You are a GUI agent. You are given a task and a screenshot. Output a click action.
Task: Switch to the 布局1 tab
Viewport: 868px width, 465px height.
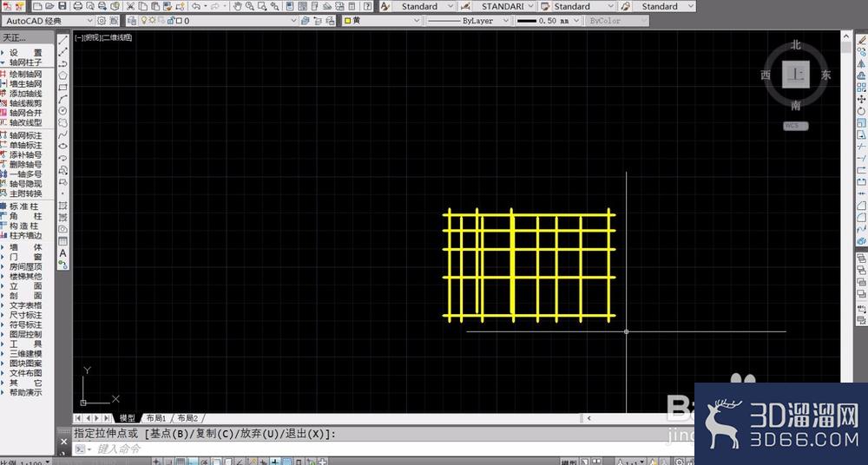coord(156,418)
